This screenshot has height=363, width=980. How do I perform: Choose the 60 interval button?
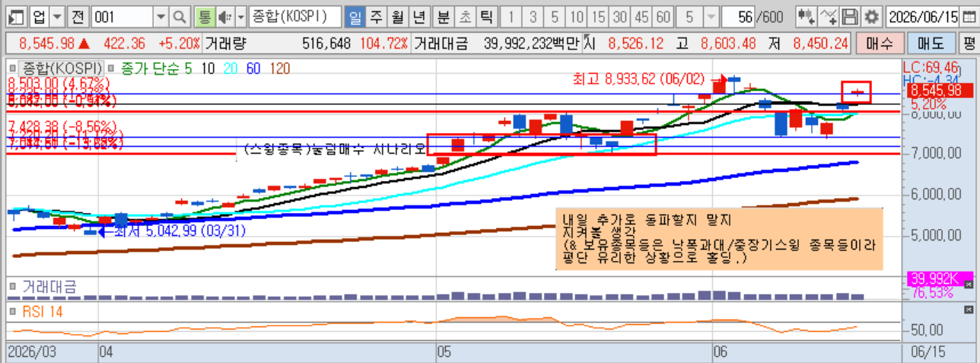tap(663, 16)
